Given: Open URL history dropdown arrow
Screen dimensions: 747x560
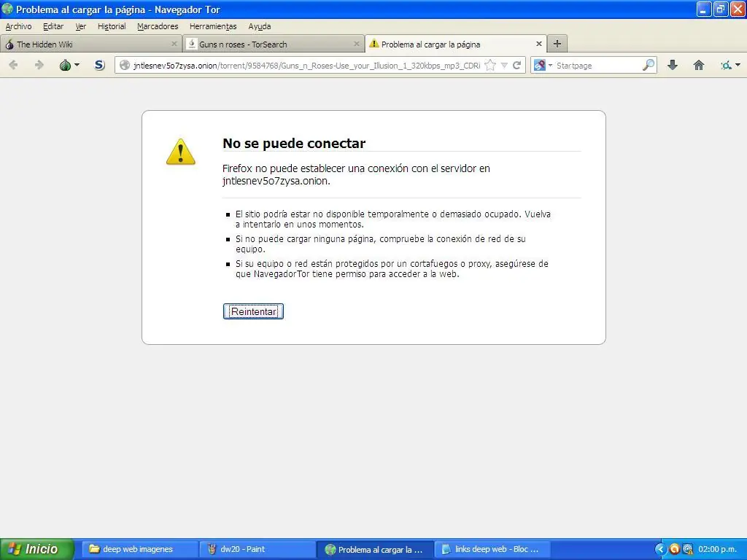Looking at the screenshot, I should point(504,66).
